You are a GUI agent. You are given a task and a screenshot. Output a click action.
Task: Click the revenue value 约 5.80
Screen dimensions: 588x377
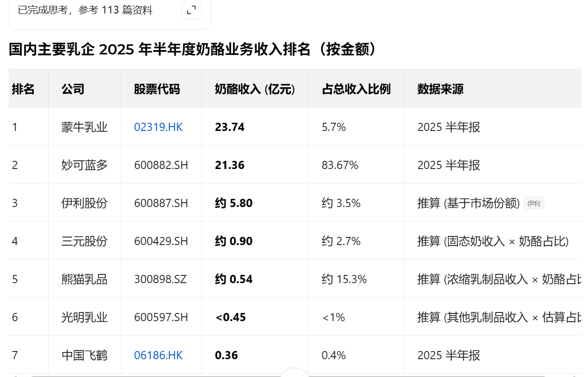(x=234, y=203)
